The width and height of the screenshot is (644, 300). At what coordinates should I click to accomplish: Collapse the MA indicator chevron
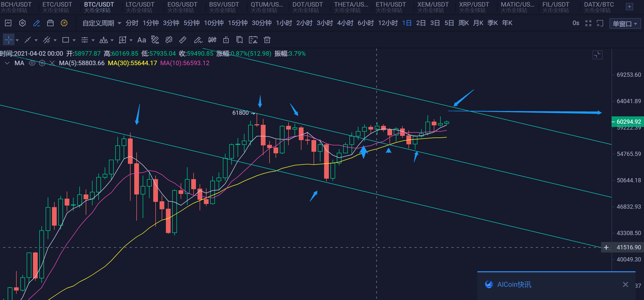7,63
